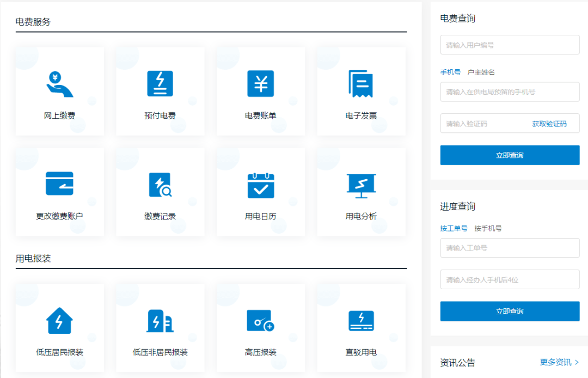
Task: Open the 网上缴费 online payment icon
Action: pos(59,84)
